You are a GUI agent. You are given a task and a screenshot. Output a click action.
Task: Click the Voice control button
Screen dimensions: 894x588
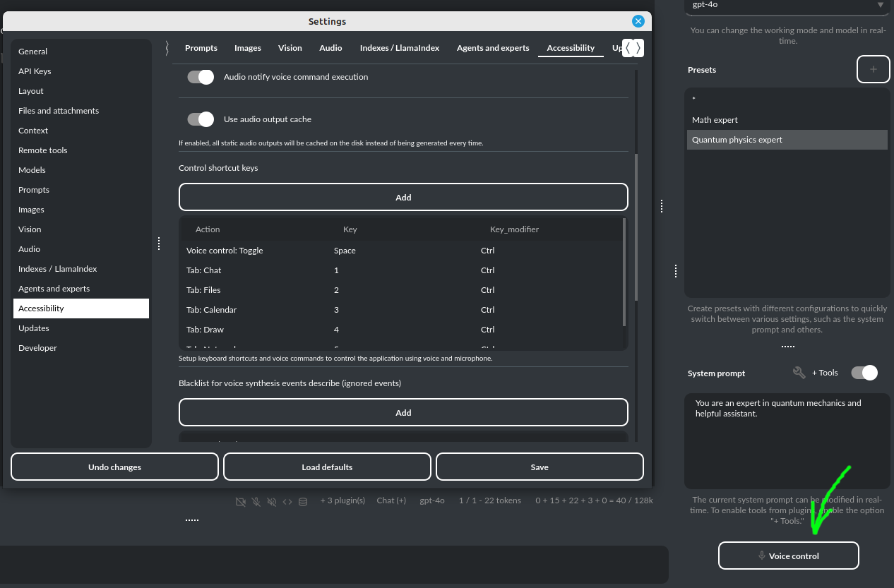tap(788, 556)
